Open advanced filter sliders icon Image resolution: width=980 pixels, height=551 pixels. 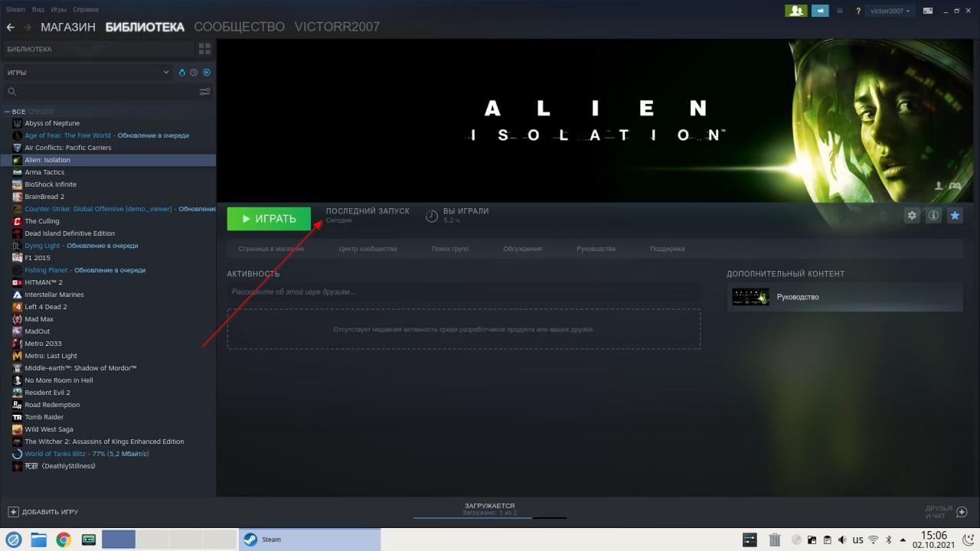[204, 92]
